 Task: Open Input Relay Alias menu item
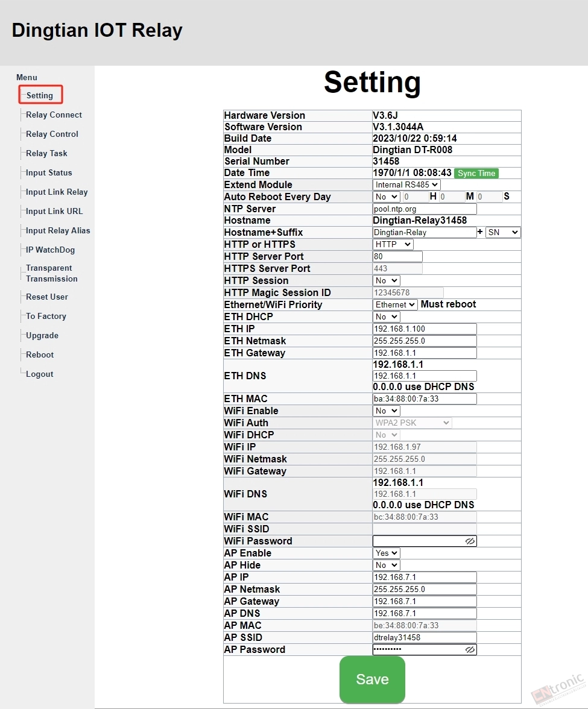[x=58, y=230]
